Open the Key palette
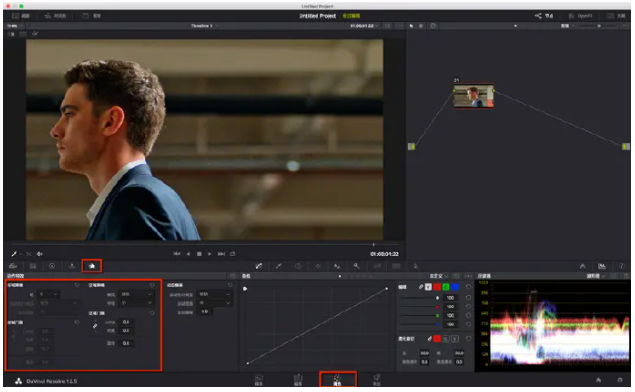 pos(356,266)
